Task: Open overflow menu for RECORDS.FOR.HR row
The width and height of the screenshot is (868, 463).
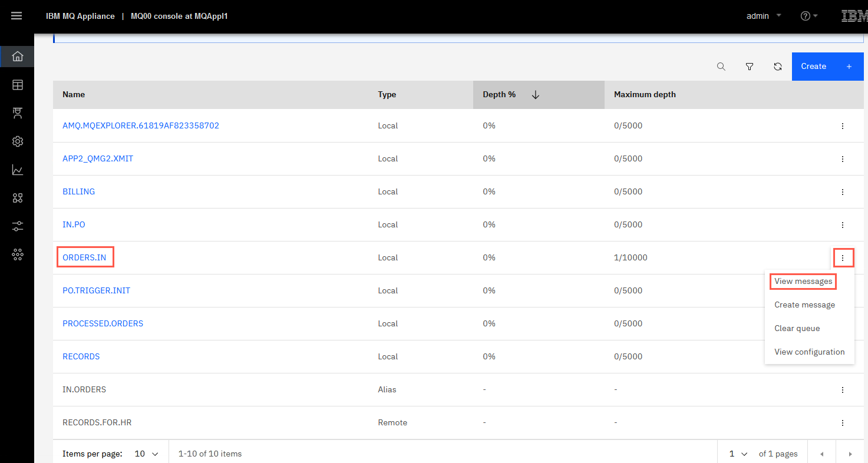Action: [843, 423]
